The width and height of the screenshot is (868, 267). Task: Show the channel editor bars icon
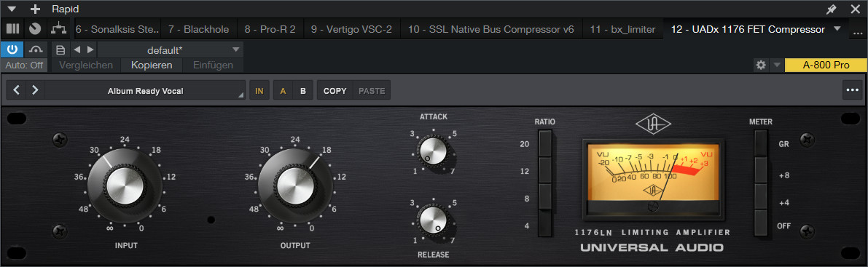pyautogui.click(x=12, y=28)
